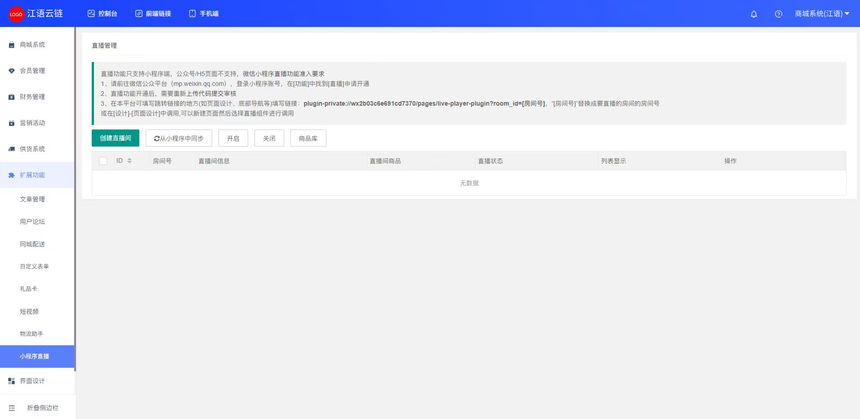Click the red LOGO icon

(16, 14)
